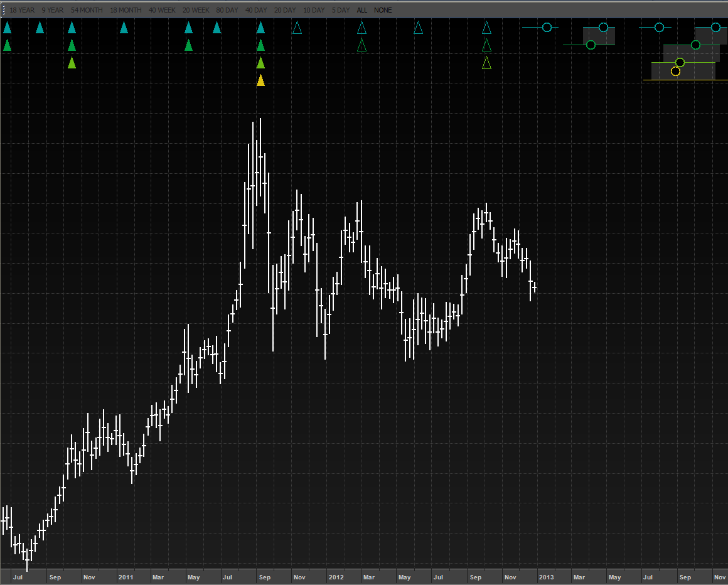728x585 pixels.
Task: Switch on the 20 DAY cycle
Action: click(285, 10)
